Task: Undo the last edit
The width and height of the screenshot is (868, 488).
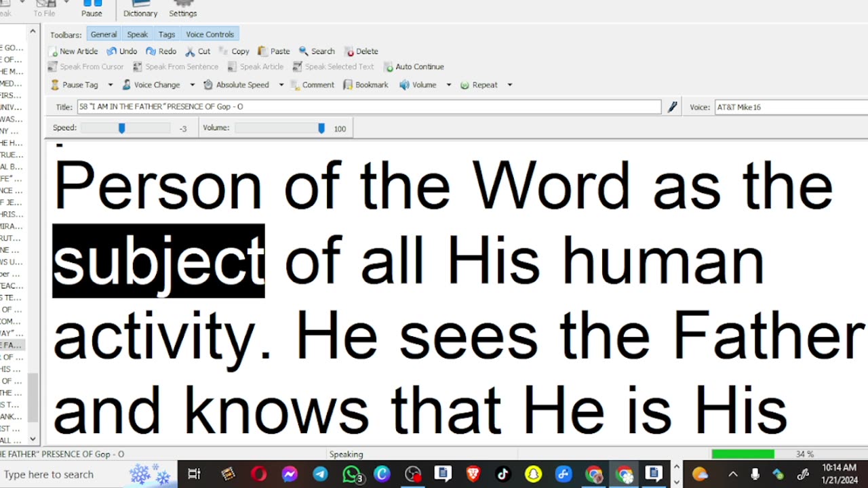Action: [x=122, y=52]
